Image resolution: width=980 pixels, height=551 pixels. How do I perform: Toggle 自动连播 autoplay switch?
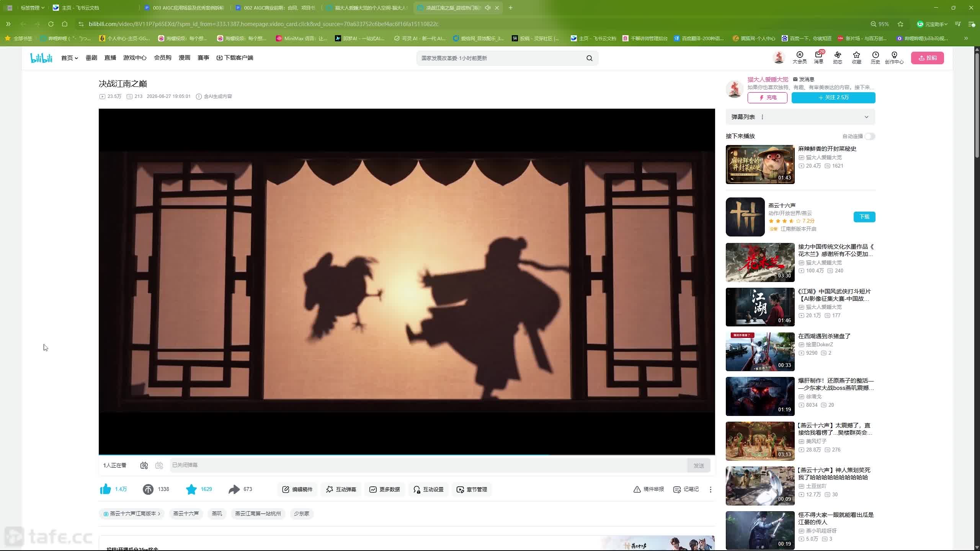pyautogui.click(x=870, y=136)
